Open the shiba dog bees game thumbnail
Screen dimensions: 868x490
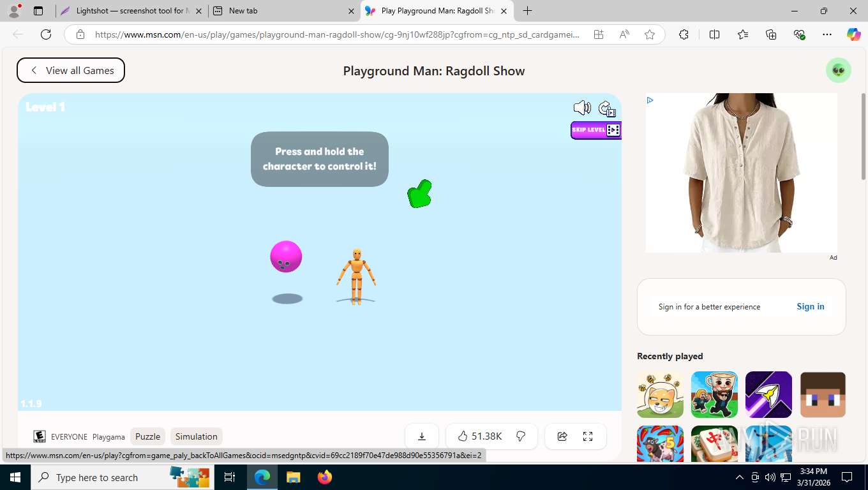[660, 394]
